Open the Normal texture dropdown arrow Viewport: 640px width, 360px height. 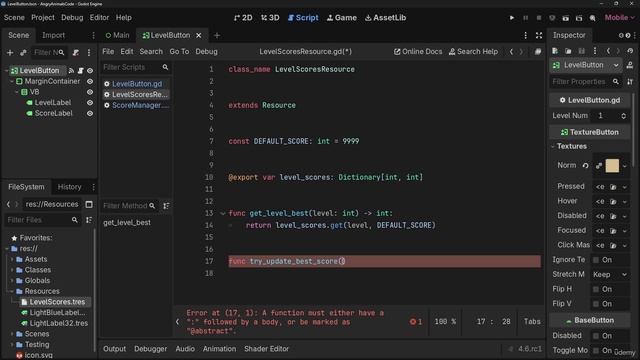click(624, 166)
